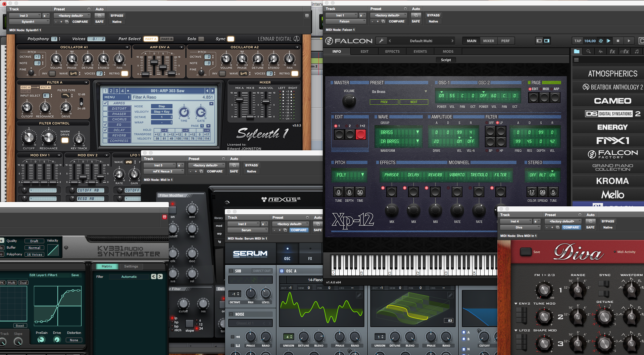Go to previous Falcon multi preset arrow
Screen dimensions: 644x355
[x=390, y=41]
